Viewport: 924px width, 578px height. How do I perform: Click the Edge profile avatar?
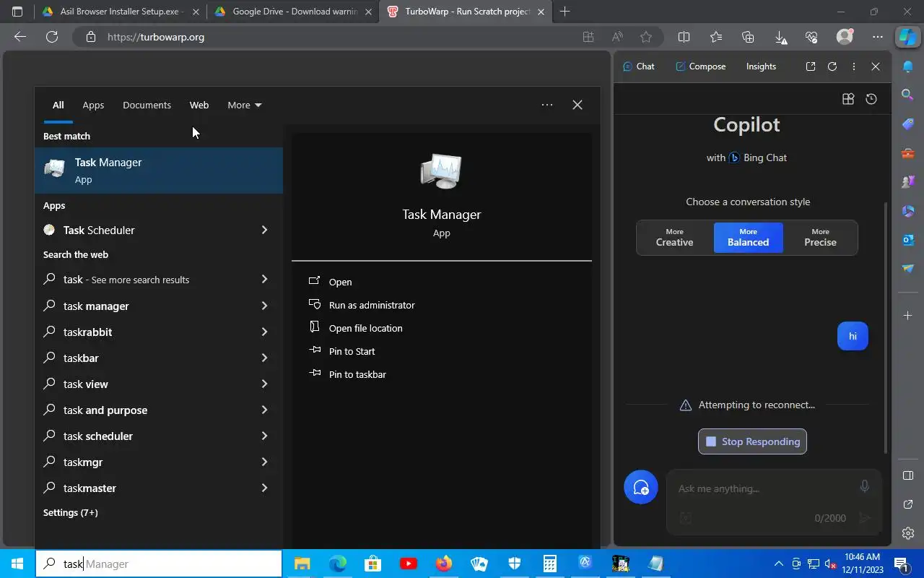coord(845,36)
